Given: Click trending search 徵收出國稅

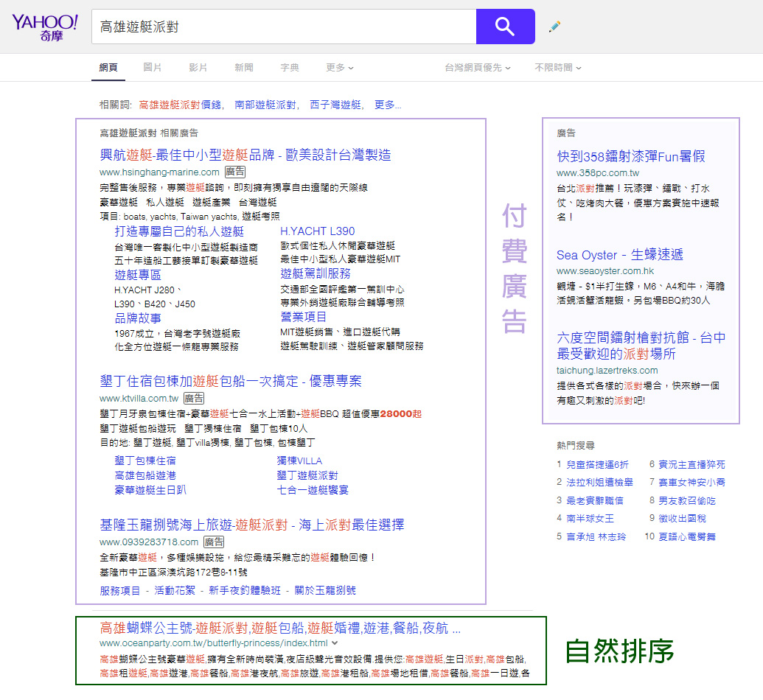Looking at the screenshot, I should [682, 519].
